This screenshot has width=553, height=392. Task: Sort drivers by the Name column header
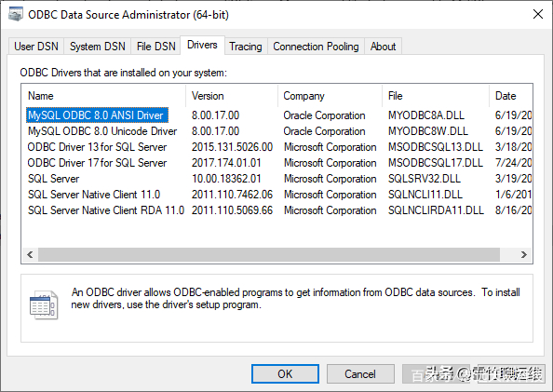103,96
